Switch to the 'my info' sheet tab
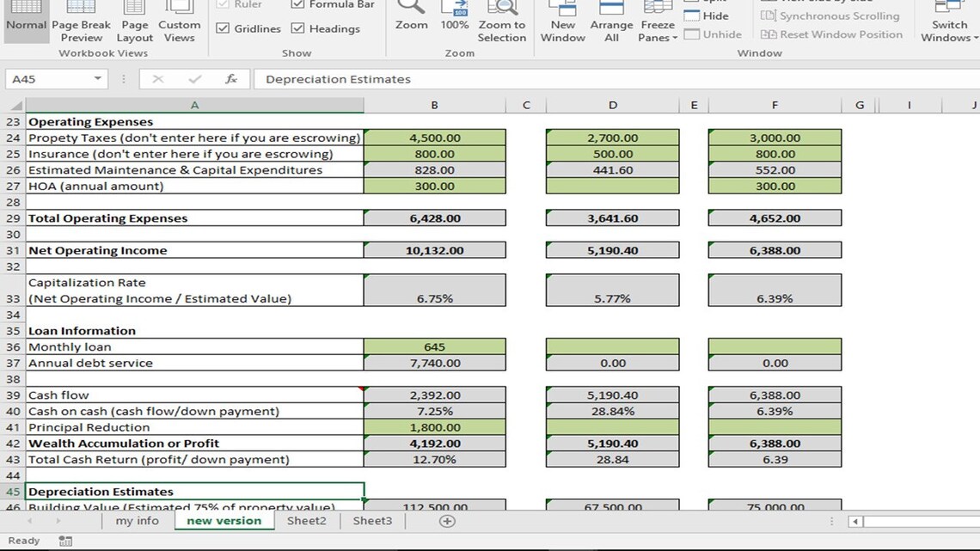This screenshot has height=551, width=980. (x=136, y=520)
